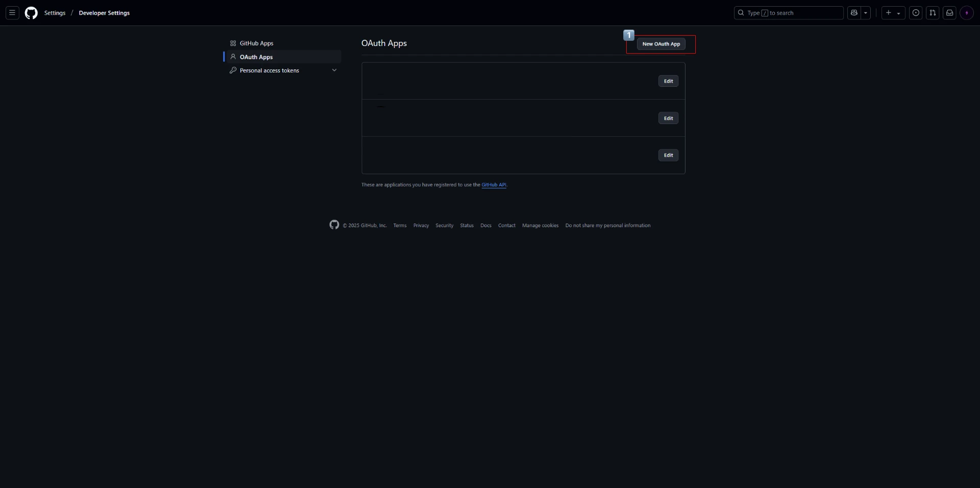Open the user avatar menu
The width and height of the screenshot is (980, 488).
click(967, 13)
